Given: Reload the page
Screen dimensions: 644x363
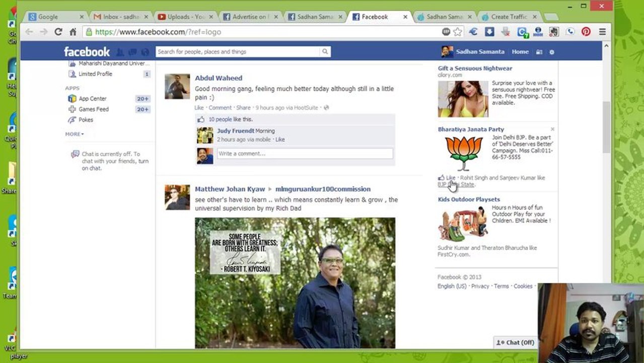Looking at the screenshot, I should [x=58, y=32].
